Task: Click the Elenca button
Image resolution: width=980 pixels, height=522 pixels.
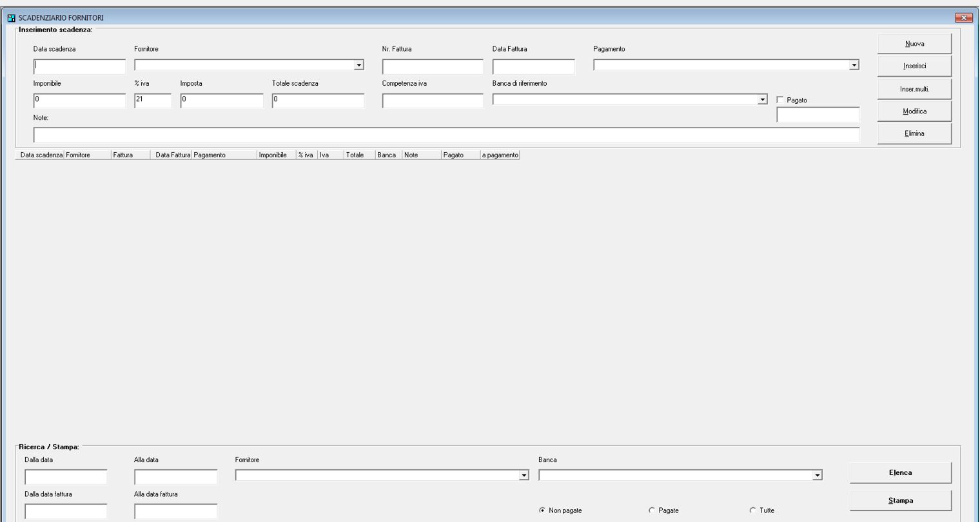Action: coord(900,472)
